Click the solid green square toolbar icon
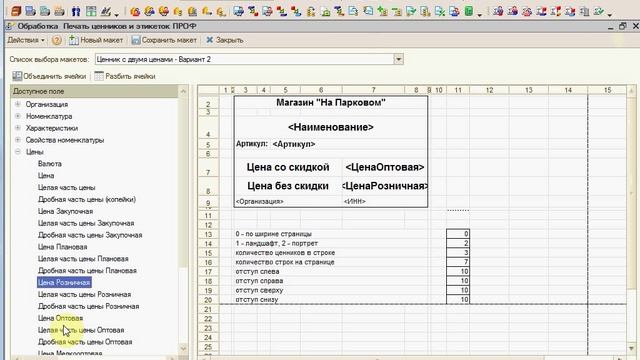Screen dimensions: 640x360 [469, 11]
